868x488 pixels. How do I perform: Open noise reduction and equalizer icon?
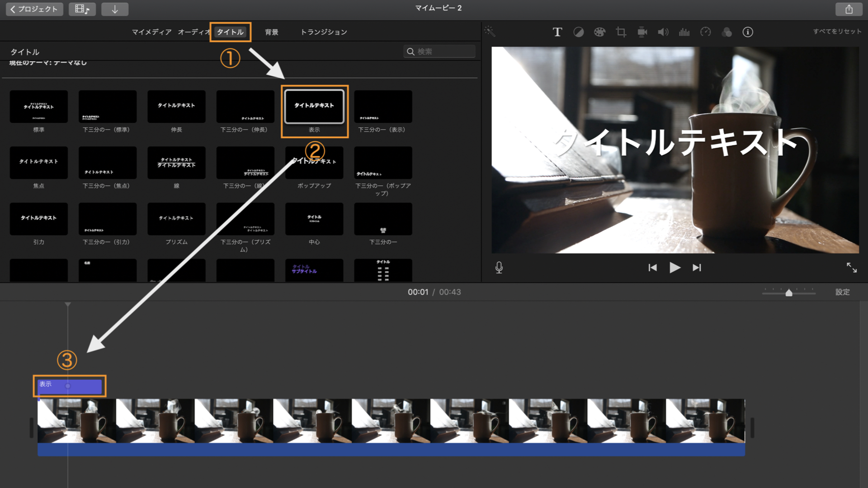[684, 32]
